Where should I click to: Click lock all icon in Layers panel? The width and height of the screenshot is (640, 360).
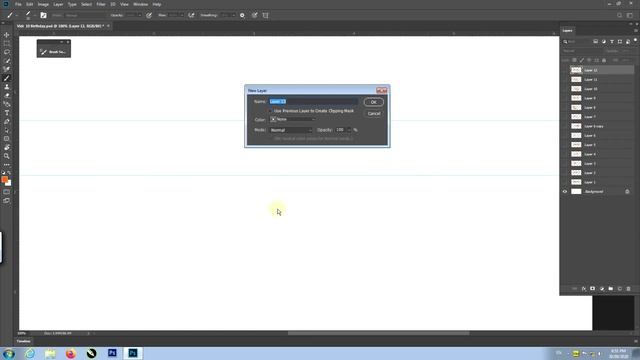click(604, 60)
